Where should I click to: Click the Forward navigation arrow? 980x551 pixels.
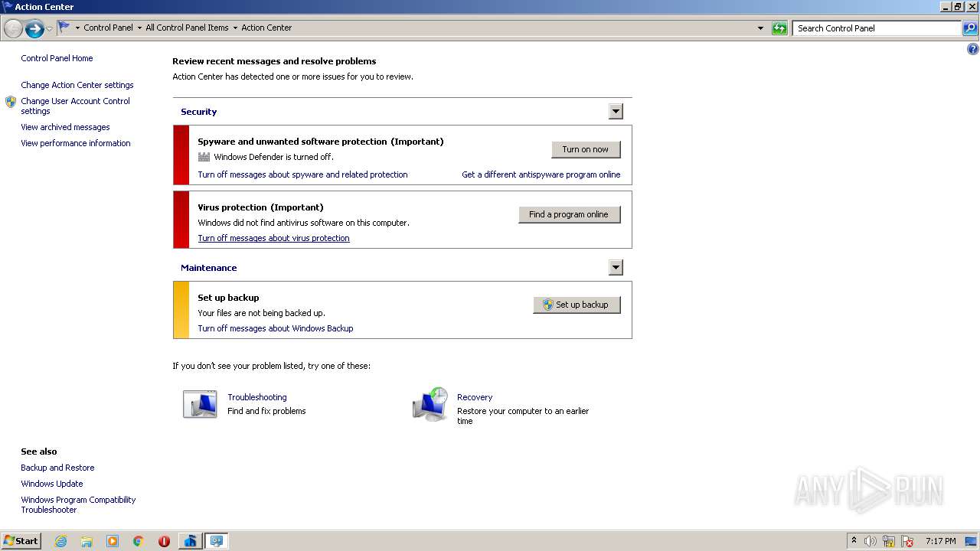tap(34, 29)
